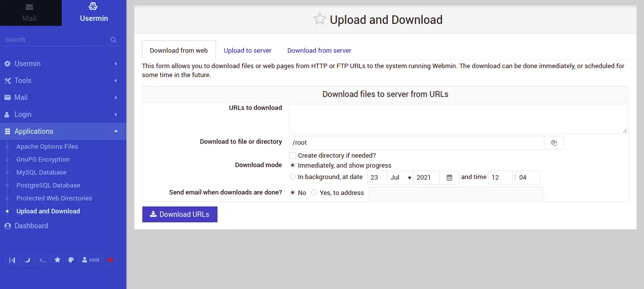Image resolution: width=644 pixels, height=289 pixels.
Task: Expand the Mail sidebar category
Action: (x=63, y=97)
